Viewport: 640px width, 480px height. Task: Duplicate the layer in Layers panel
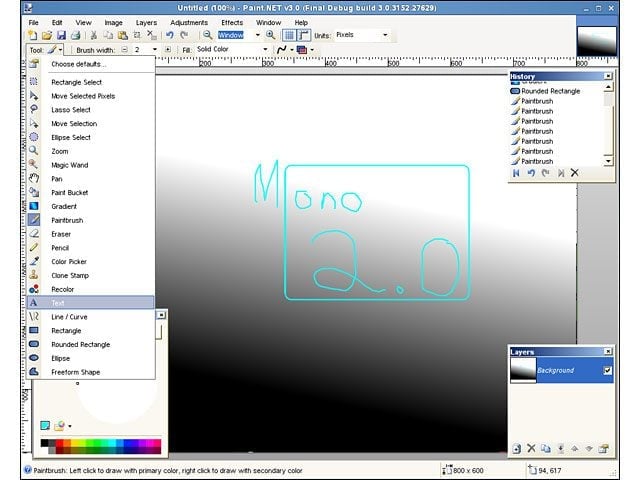(x=546, y=449)
